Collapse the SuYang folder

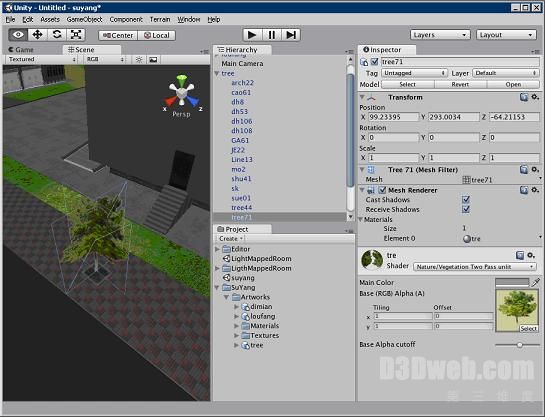[218, 287]
